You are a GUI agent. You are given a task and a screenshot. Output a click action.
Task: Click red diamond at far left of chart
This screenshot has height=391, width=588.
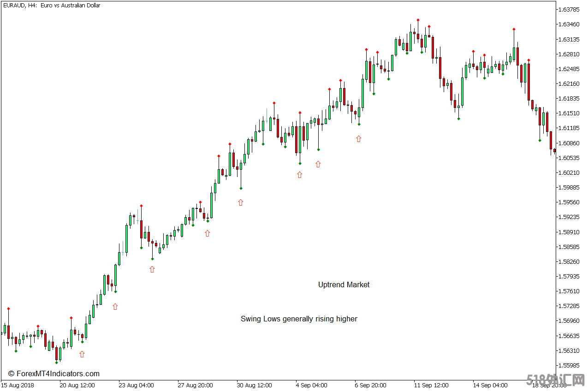coord(8,308)
